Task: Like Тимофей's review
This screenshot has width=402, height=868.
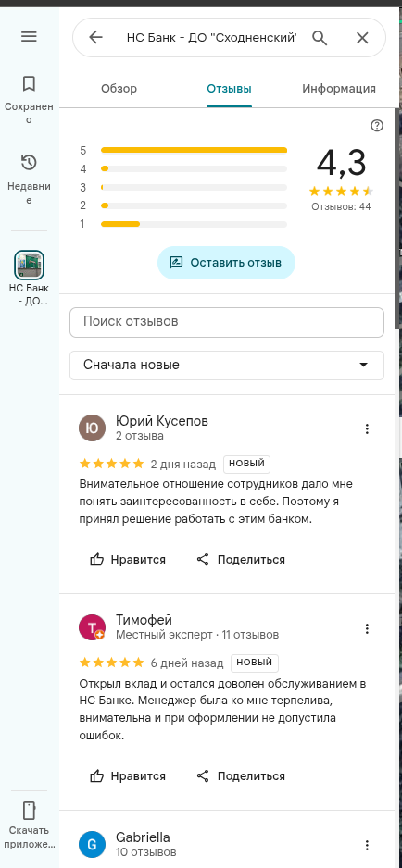Action: point(128,776)
